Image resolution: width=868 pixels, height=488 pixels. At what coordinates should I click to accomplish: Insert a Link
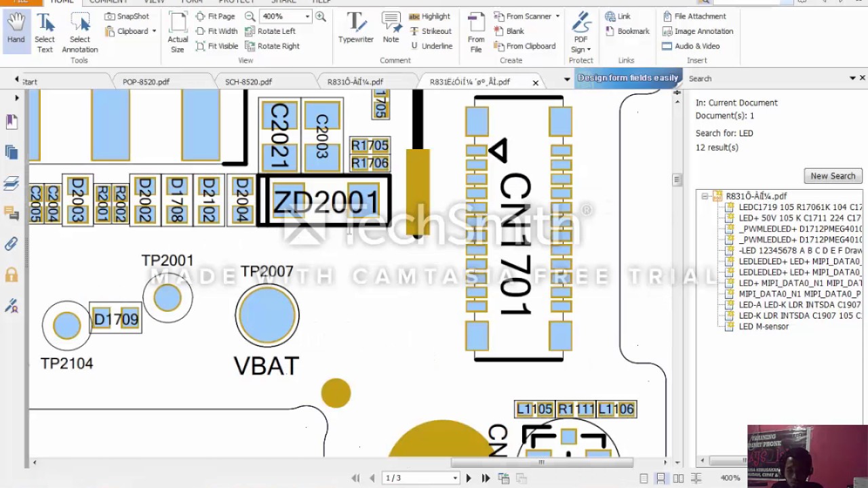point(618,16)
